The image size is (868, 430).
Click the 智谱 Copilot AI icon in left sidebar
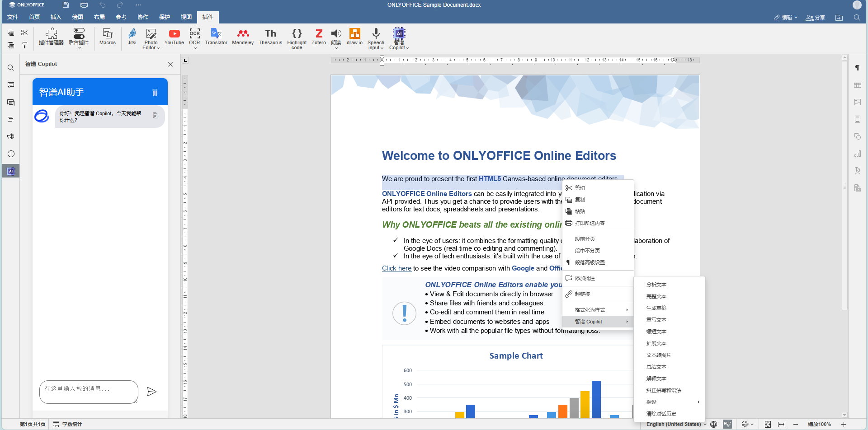click(x=11, y=171)
